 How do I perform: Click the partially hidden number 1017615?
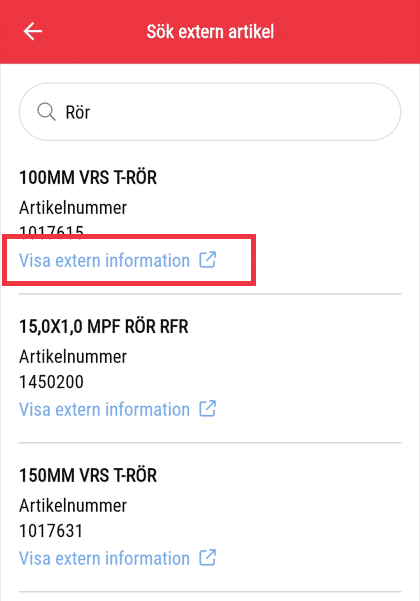coord(51,231)
